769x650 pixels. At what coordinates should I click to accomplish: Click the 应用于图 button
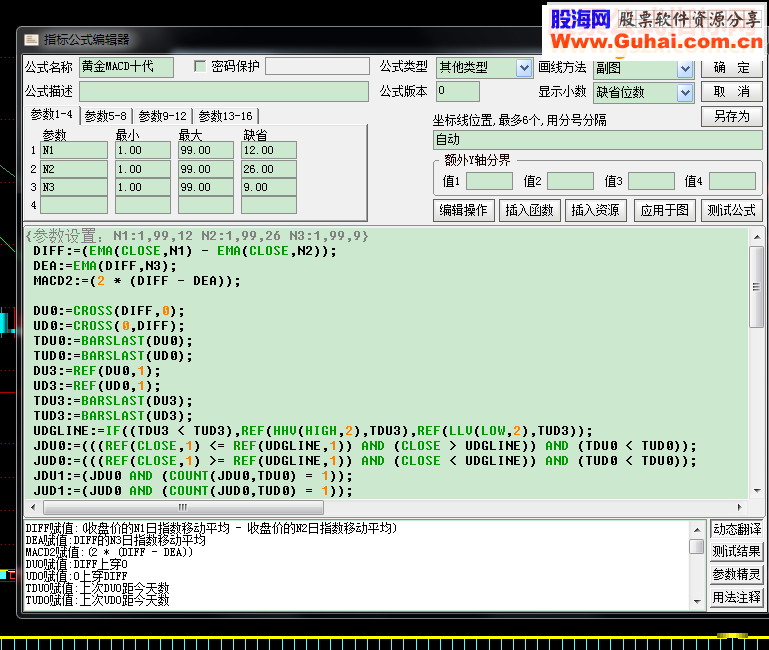tap(665, 210)
